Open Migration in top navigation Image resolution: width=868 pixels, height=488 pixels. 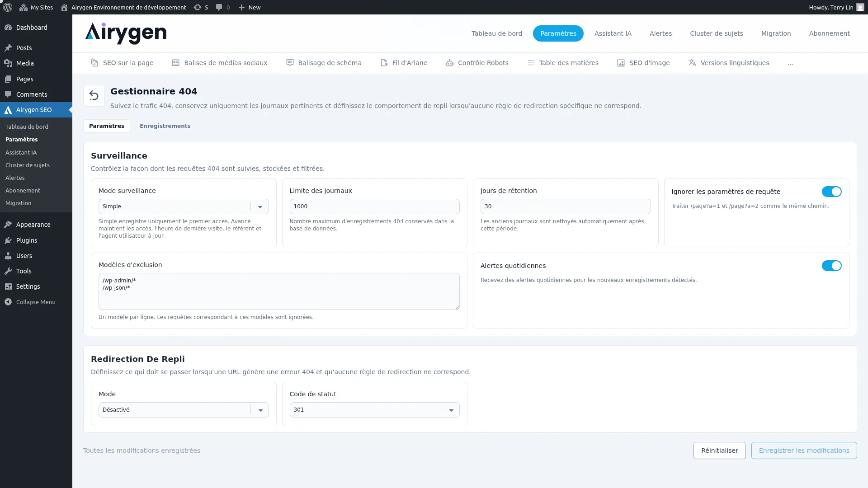776,33
